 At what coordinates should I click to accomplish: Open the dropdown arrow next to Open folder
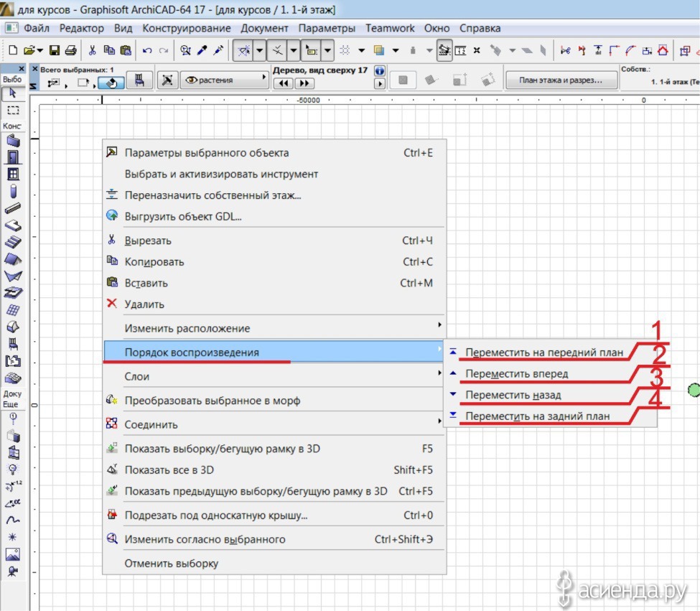[39, 50]
